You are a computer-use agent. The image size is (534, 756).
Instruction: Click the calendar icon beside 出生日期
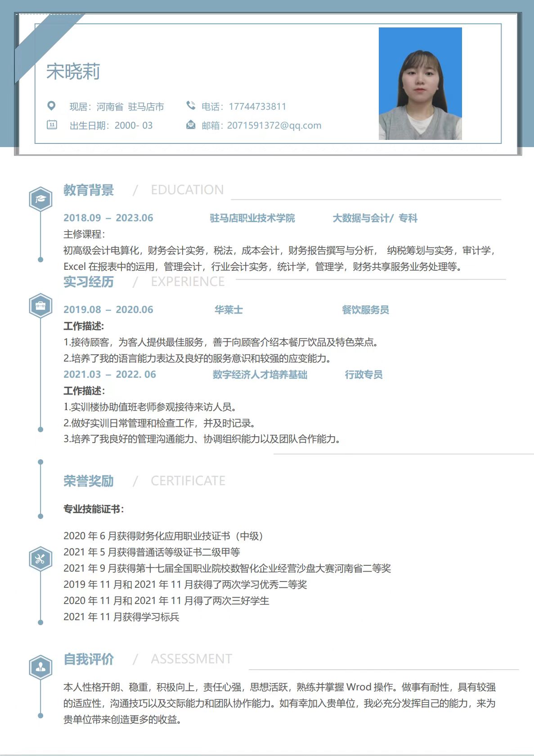point(52,125)
